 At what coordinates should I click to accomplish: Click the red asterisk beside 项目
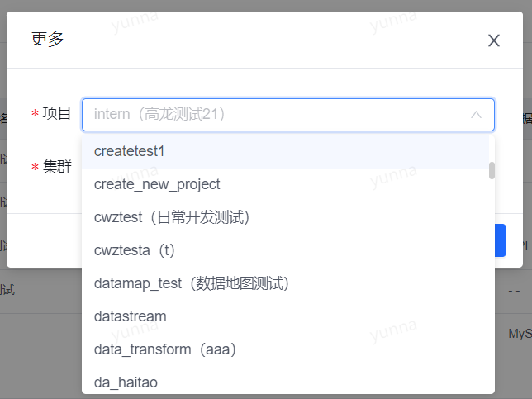(35, 113)
